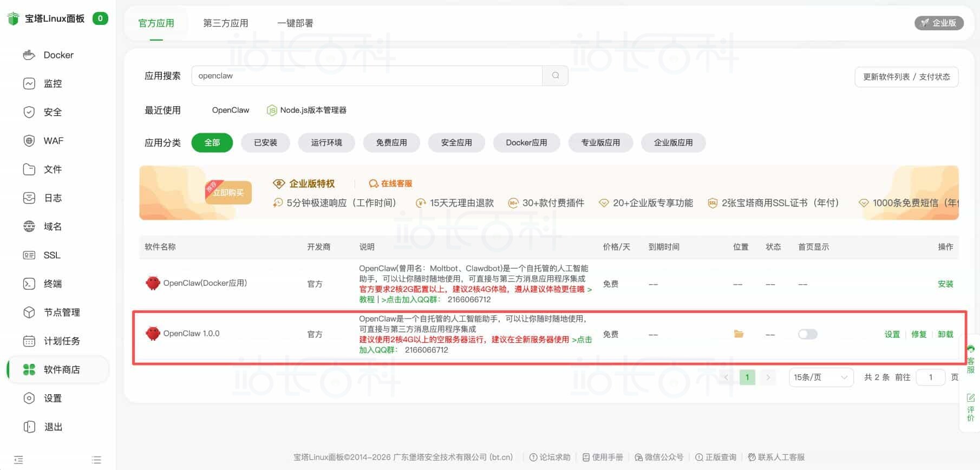Open the 监控 monitor icon
Viewport: 980px width, 470px height.
[29, 84]
